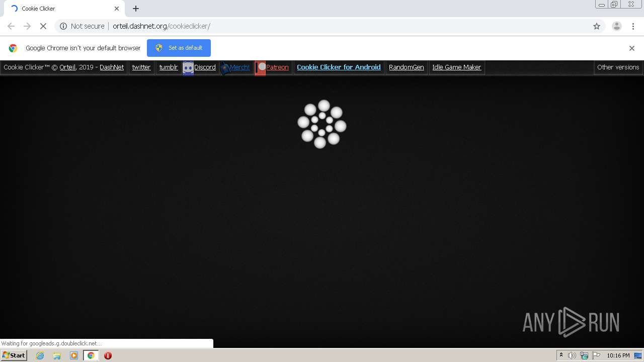This screenshot has height=362, width=644.
Task: Click the browser back arrow
Action: click(x=11, y=26)
